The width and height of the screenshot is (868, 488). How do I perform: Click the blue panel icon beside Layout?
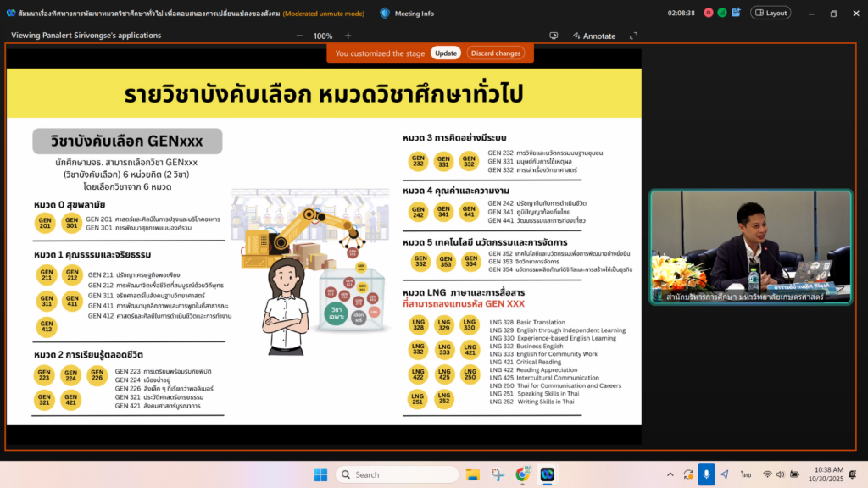(736, 13)
